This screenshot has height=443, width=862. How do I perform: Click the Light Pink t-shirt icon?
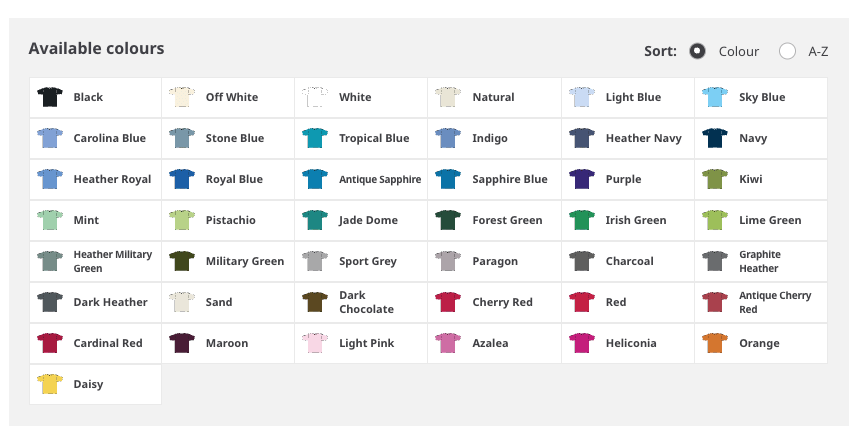(315, 343)
